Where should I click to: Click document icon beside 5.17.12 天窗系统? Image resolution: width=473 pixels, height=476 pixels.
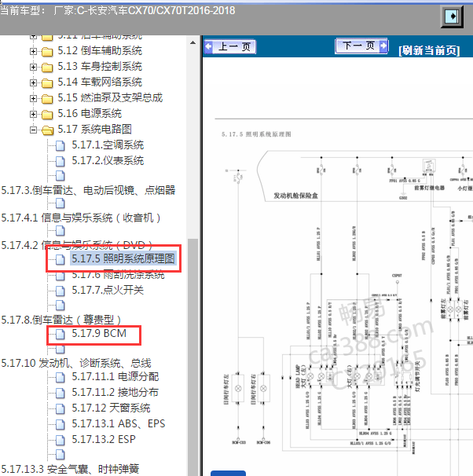click(x=60, y=408)
